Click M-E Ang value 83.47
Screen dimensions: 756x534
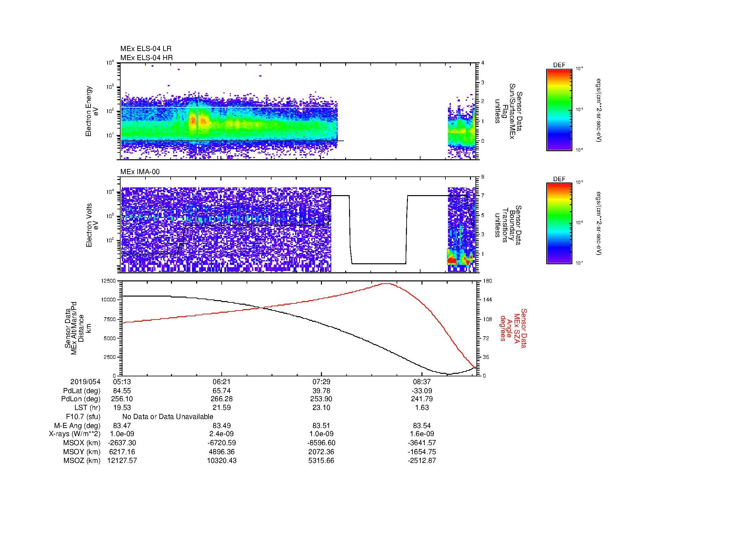[122, 426]
